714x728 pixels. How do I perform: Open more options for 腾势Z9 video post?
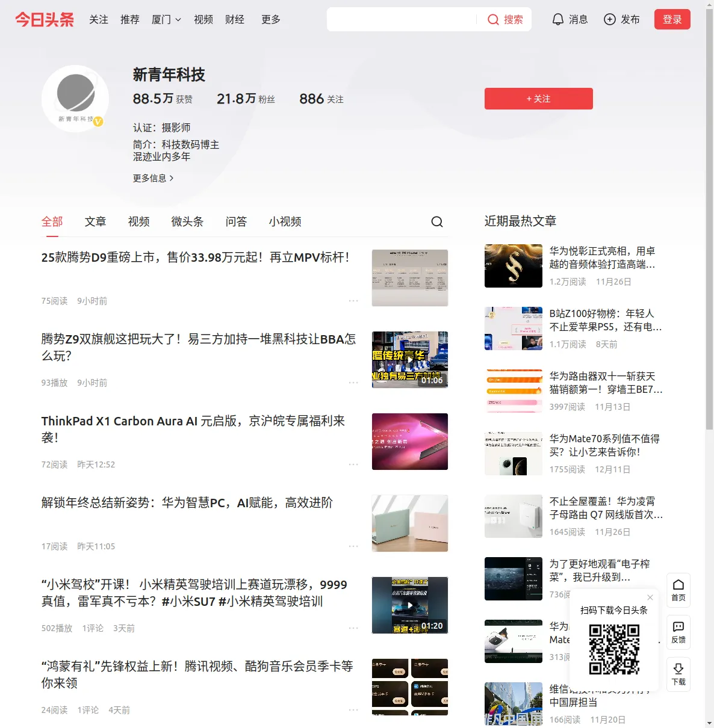click(353, 383)
